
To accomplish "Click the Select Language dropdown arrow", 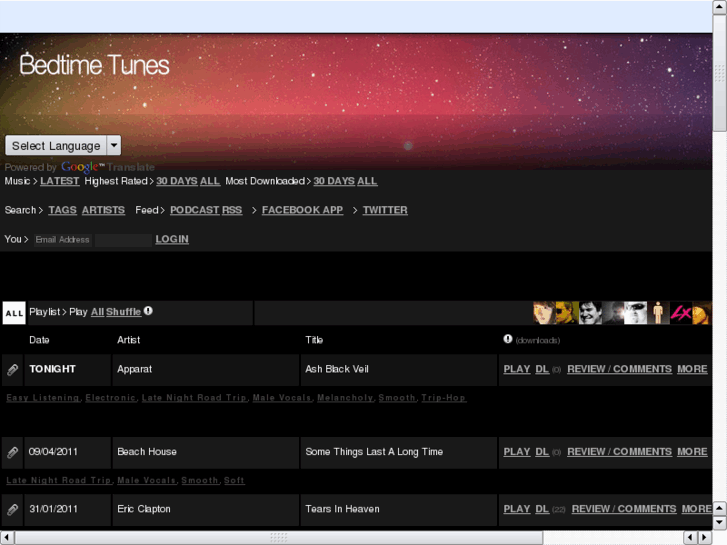I will tap(114, 146).
